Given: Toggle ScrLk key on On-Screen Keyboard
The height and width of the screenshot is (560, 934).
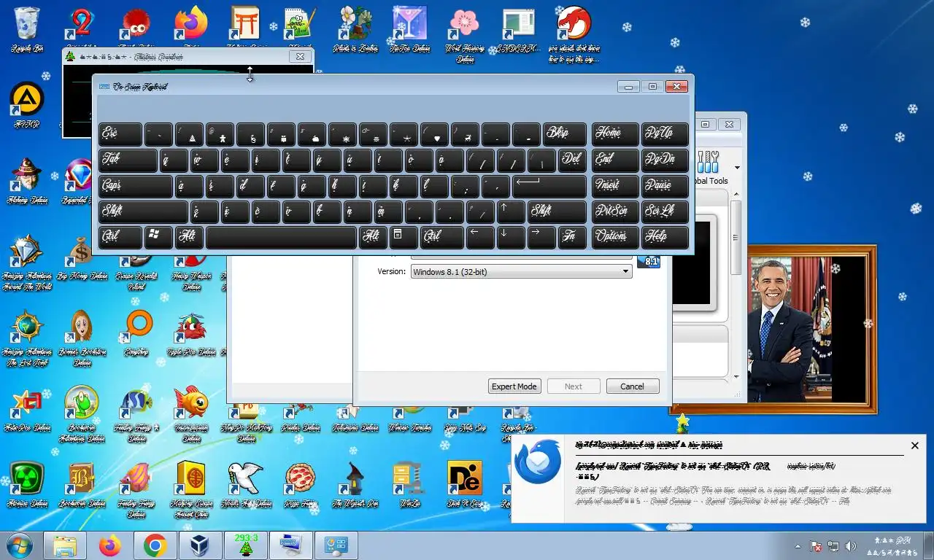Looking at the screenshot, I should [665, 211].
